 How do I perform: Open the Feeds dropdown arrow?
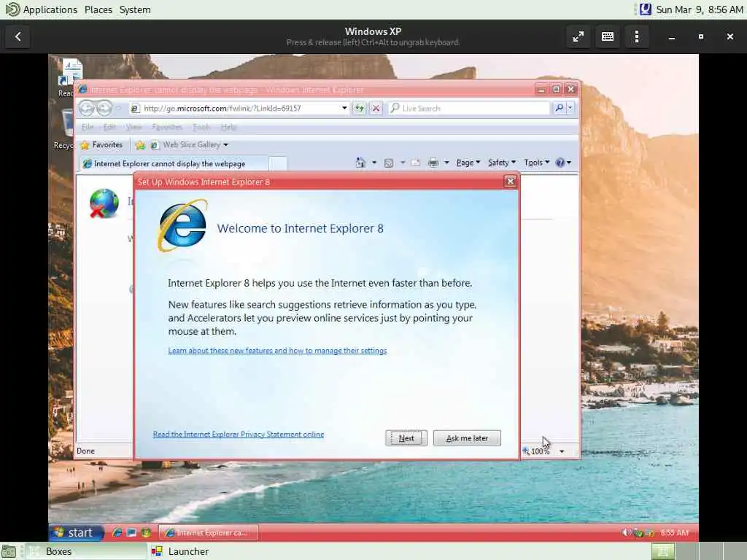[x=403, y=163]
